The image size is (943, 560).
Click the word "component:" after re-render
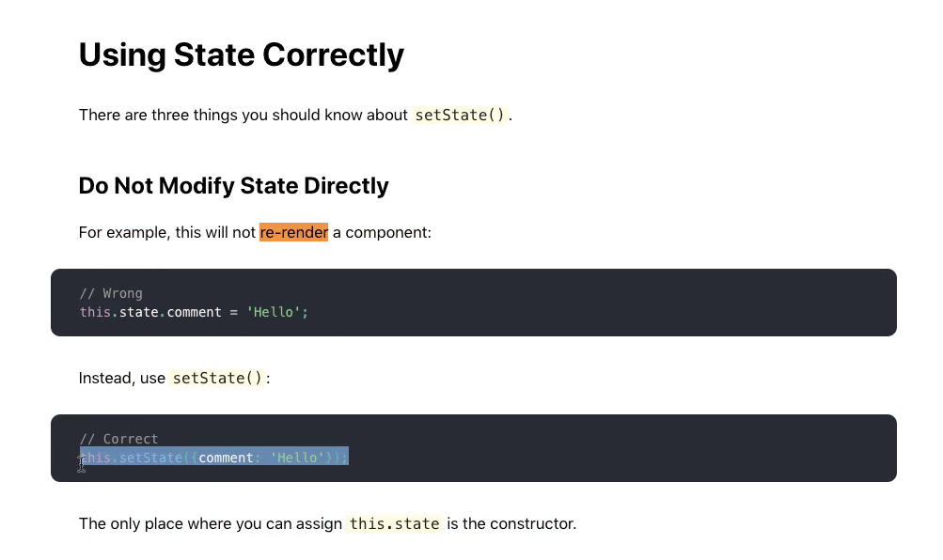tap(388, 232)
